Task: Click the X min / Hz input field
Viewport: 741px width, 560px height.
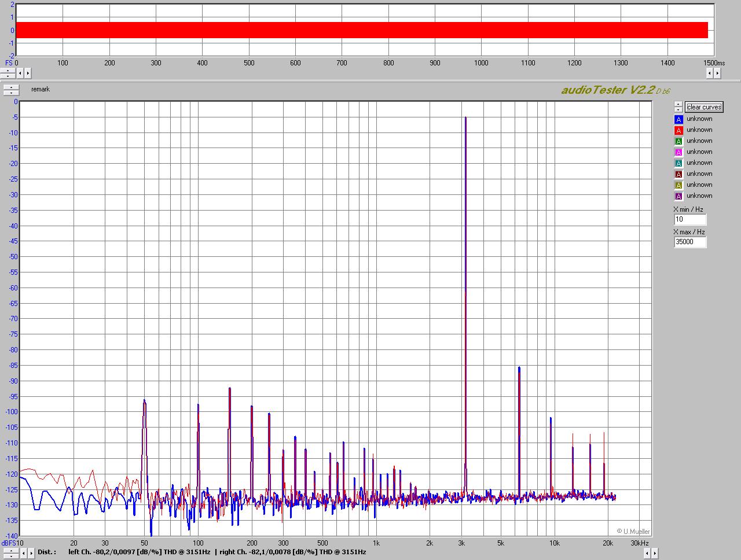Action: coord(690,219)
